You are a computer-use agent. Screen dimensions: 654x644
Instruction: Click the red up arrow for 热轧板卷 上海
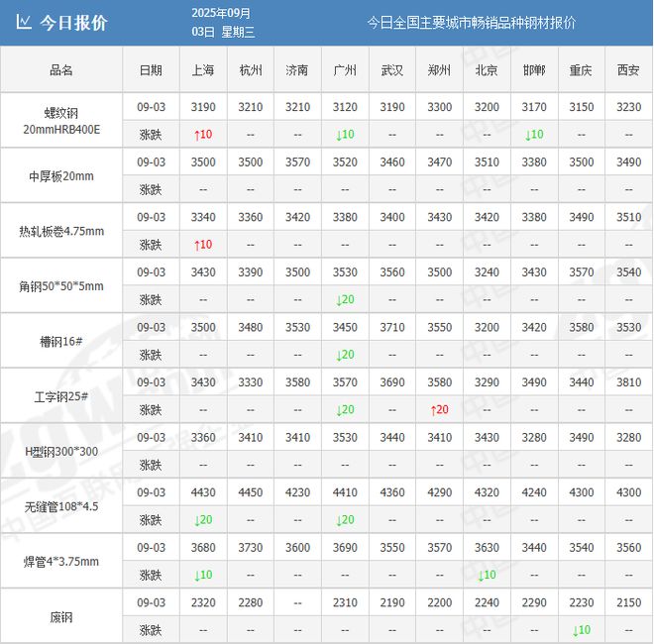196,244
